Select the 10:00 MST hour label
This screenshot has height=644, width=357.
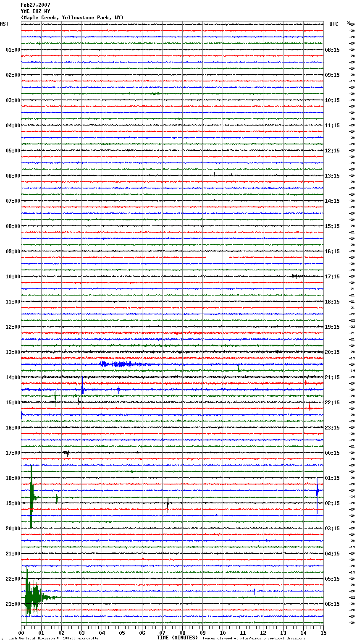pyautogui.click(x=13, y=277)
